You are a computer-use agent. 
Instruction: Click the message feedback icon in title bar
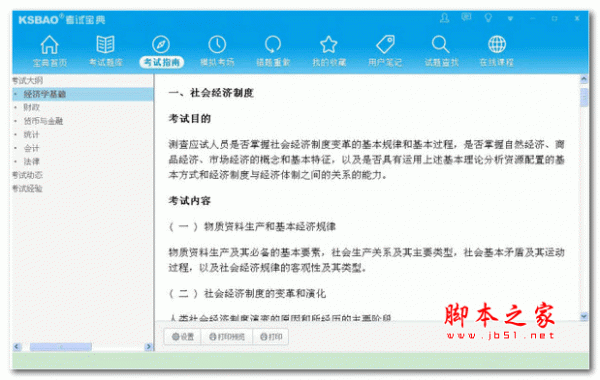[x=466, y=17]
